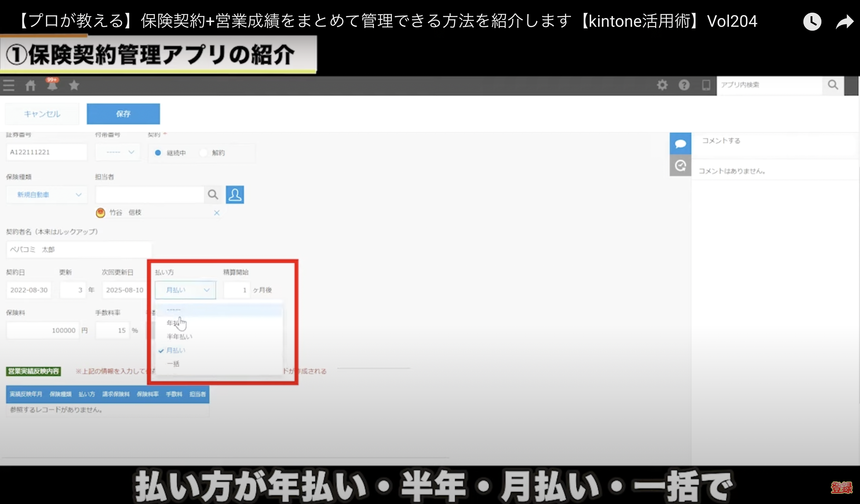Click the キャンセル button
The height and width of the screenshot is (504, 860).
pyautogui.click(x=42, y=114)
